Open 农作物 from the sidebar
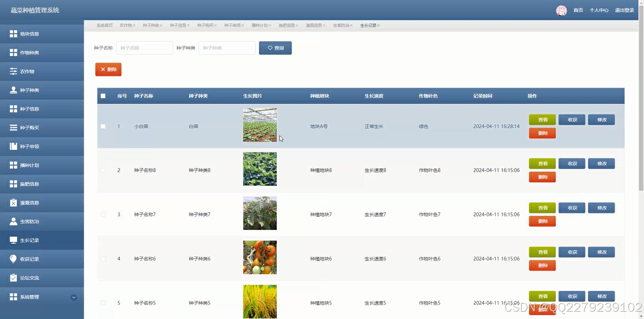644x319 pixels. click(x=27, y=71)
